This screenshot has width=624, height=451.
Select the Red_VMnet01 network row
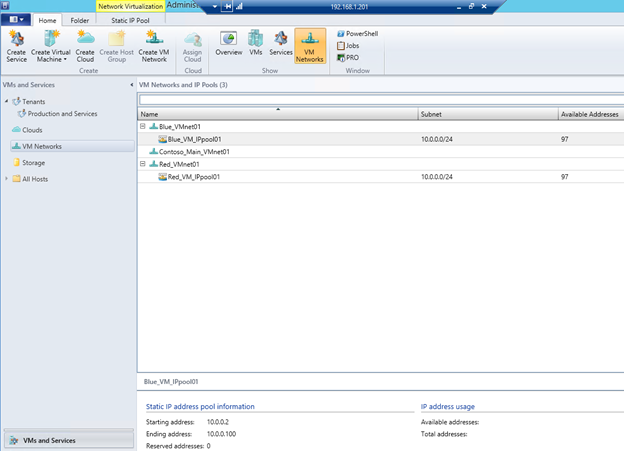click(x=380, y=164)
